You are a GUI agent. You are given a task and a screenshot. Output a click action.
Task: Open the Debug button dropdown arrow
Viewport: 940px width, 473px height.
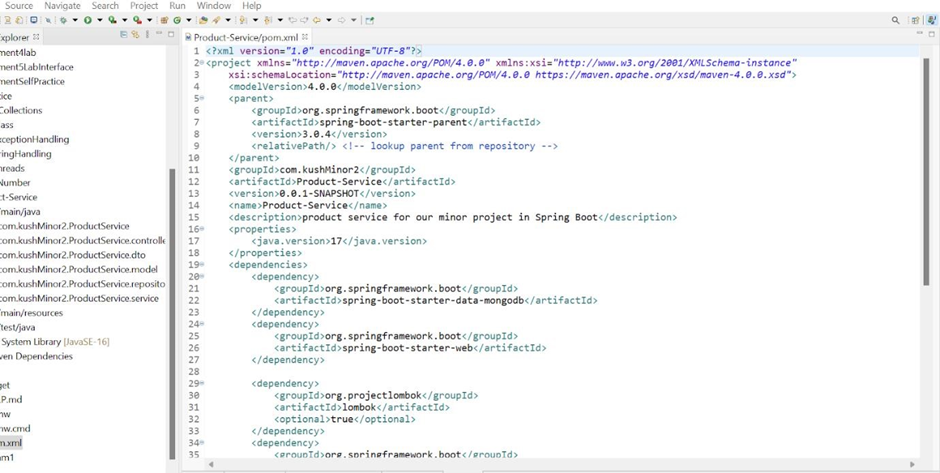pos(75,20)
